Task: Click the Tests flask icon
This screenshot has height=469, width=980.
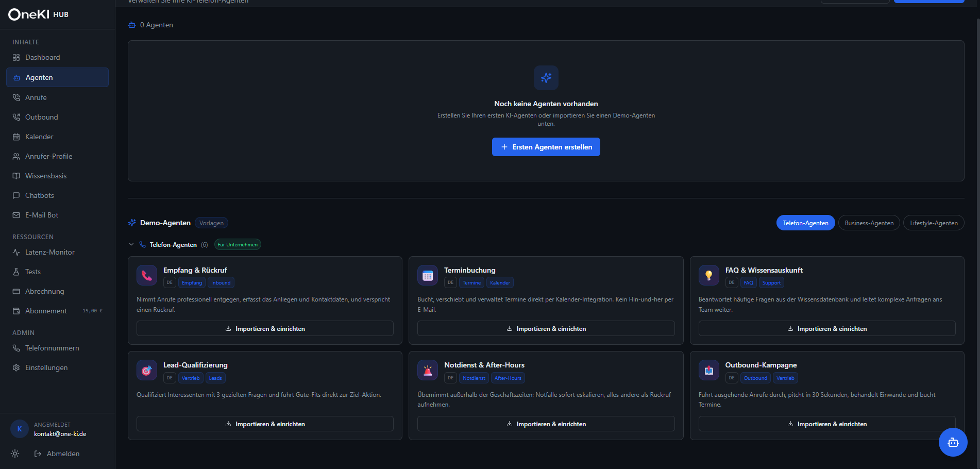Action: 16,272
